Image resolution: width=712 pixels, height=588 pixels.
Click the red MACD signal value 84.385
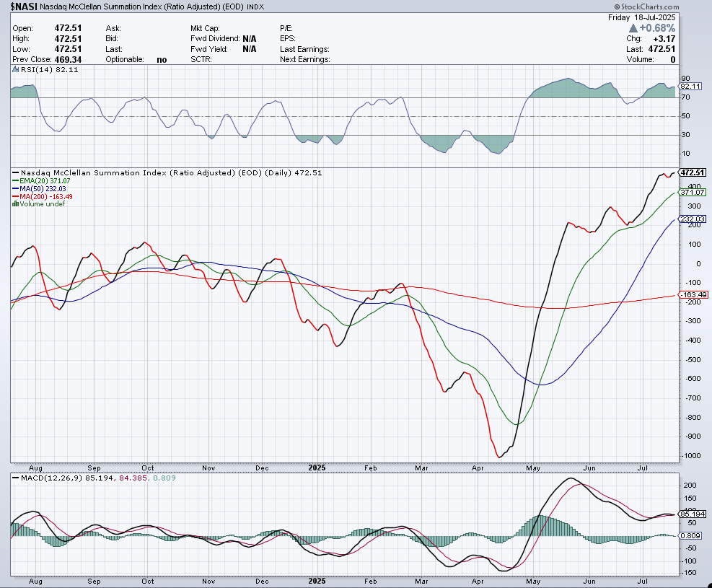133,478
